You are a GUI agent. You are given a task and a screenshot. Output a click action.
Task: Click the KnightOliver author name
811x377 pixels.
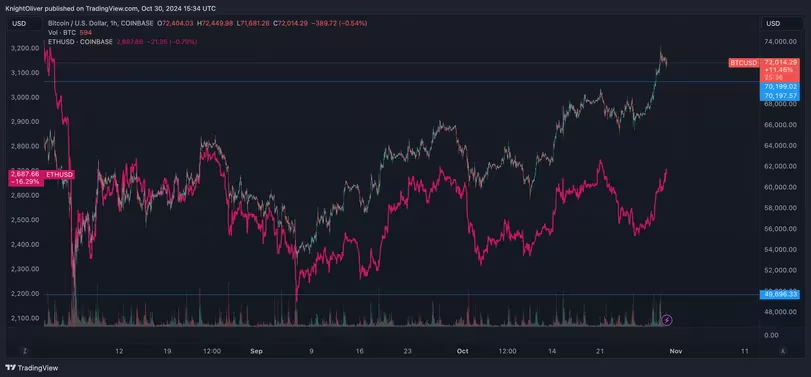(x=23, y=8)
